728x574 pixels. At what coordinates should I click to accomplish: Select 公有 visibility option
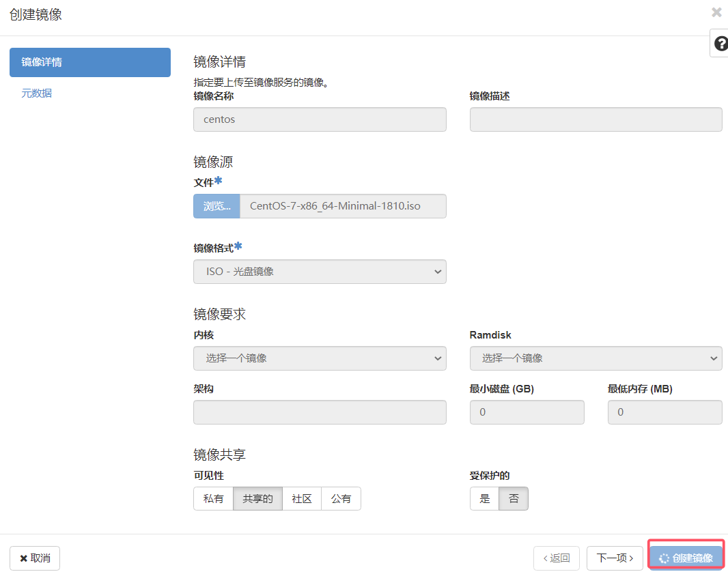click(341, 498)
